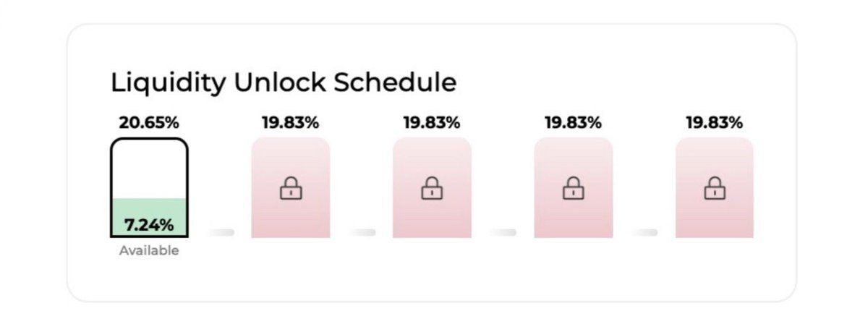This screenshot has height=324, width=868.
Task: Click the connector between third and fourth bars
Action: pos(503,232)
